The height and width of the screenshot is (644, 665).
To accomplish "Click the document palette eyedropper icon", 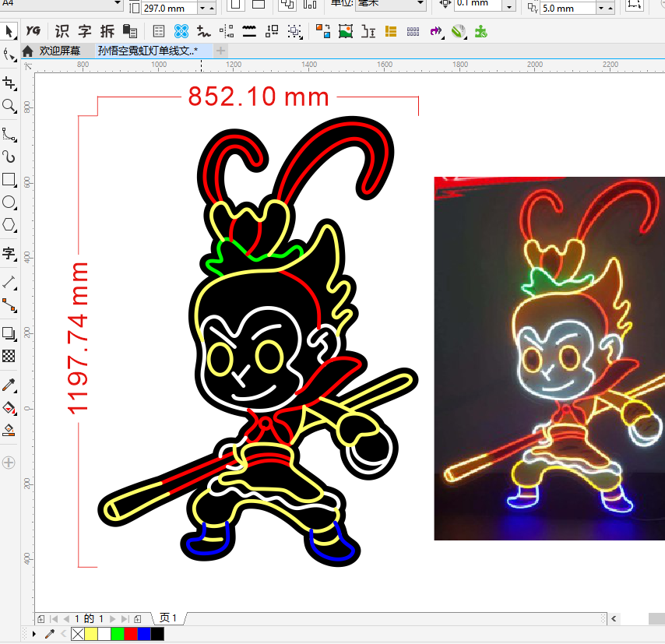I will [50, 634].
